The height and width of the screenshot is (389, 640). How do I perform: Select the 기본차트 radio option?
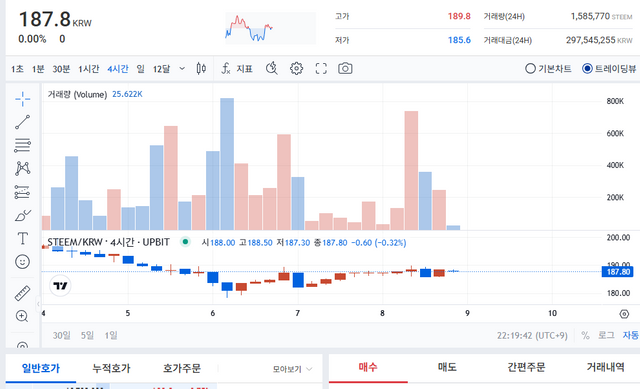pos(548,69)
